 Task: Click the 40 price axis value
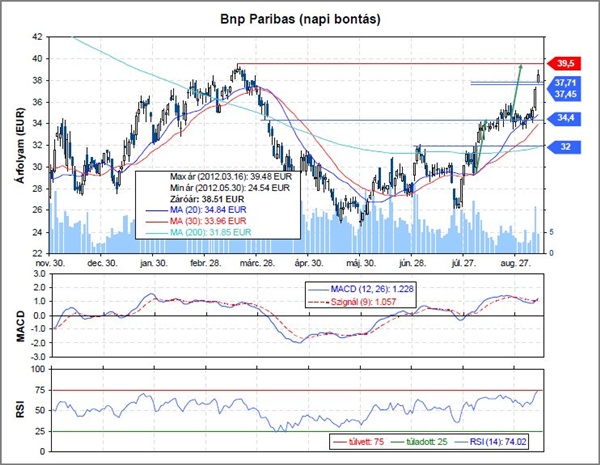[38, 59]
